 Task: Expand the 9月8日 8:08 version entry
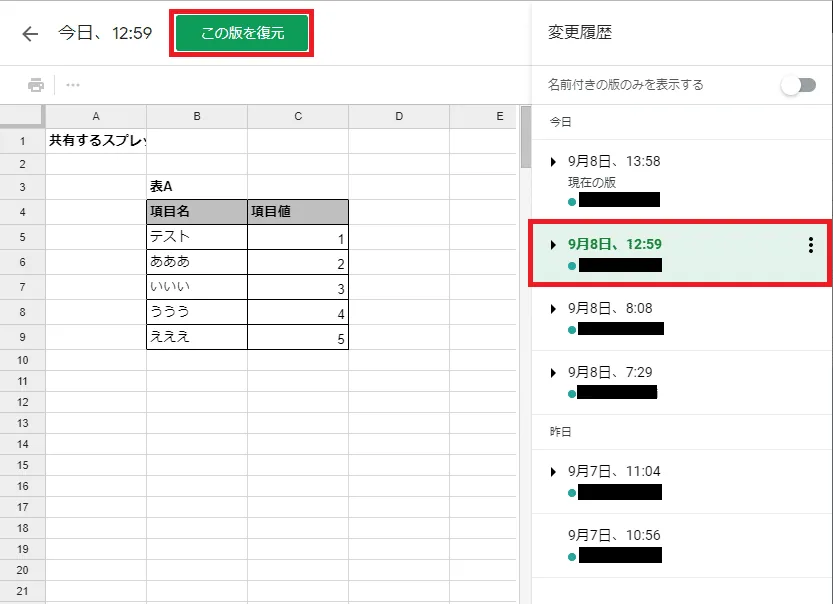(x=554, y=309)
